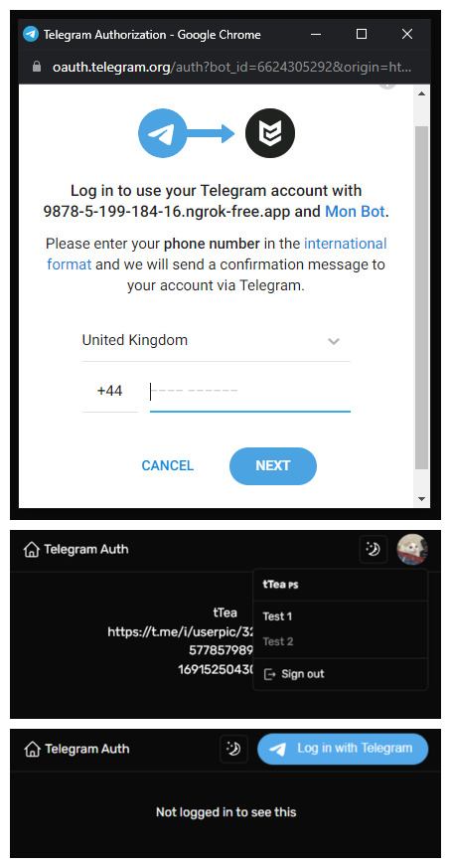The height and width of the screenshot is (868, 451).
Task: Click the black Mon Bot shield logo
Action: click(x=270, y=133)
